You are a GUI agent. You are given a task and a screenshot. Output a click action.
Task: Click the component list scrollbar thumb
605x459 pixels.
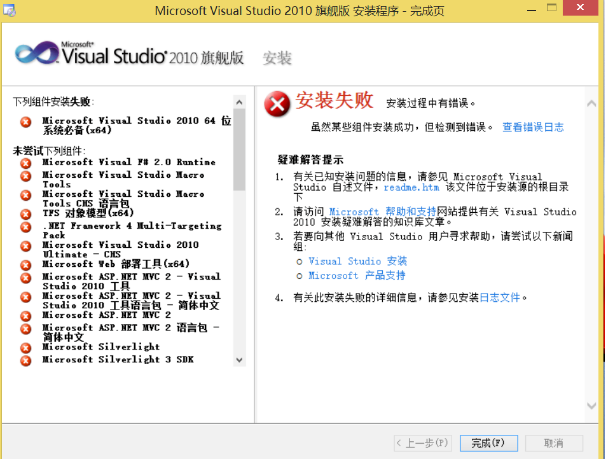pos(239,150)
